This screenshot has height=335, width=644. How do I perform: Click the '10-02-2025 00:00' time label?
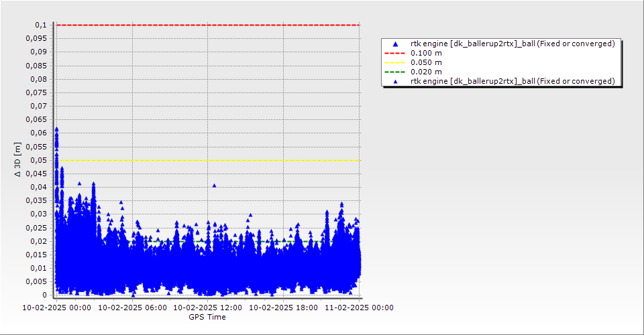pos(56,308)
